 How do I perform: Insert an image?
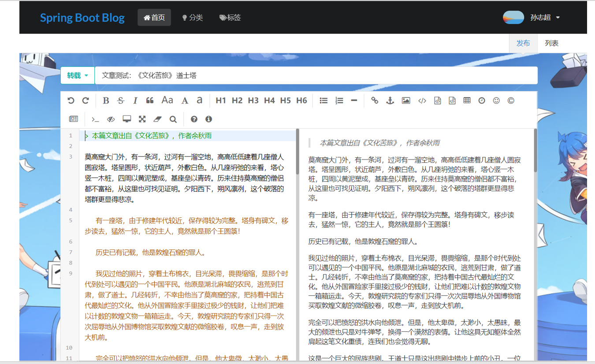[406, 100]
